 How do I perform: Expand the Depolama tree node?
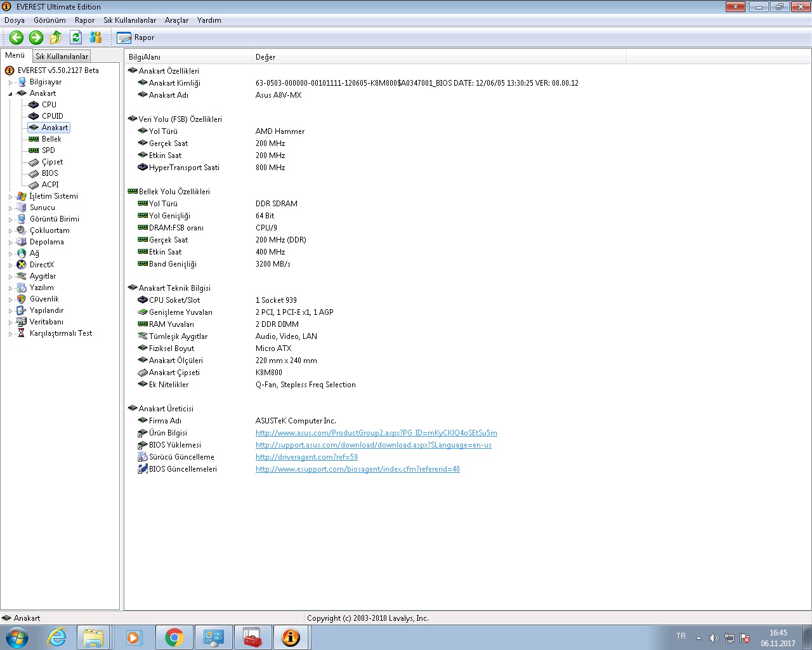pos(11,242)
